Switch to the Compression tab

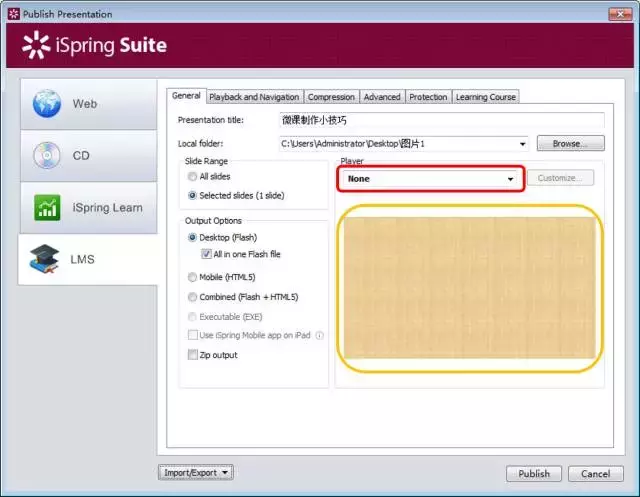331,97
